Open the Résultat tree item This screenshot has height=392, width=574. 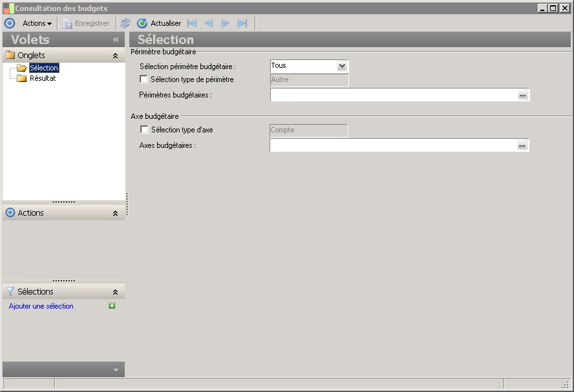coord(43,78)
